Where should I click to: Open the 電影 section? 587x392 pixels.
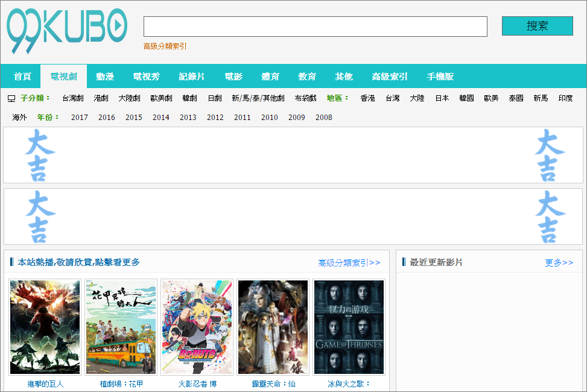coord(233,76)
